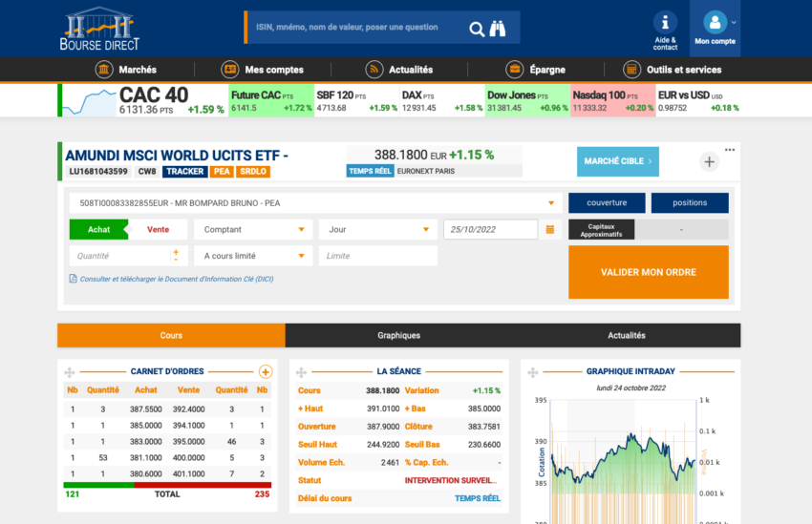Click the Limite price field

(x=377, y=256)
